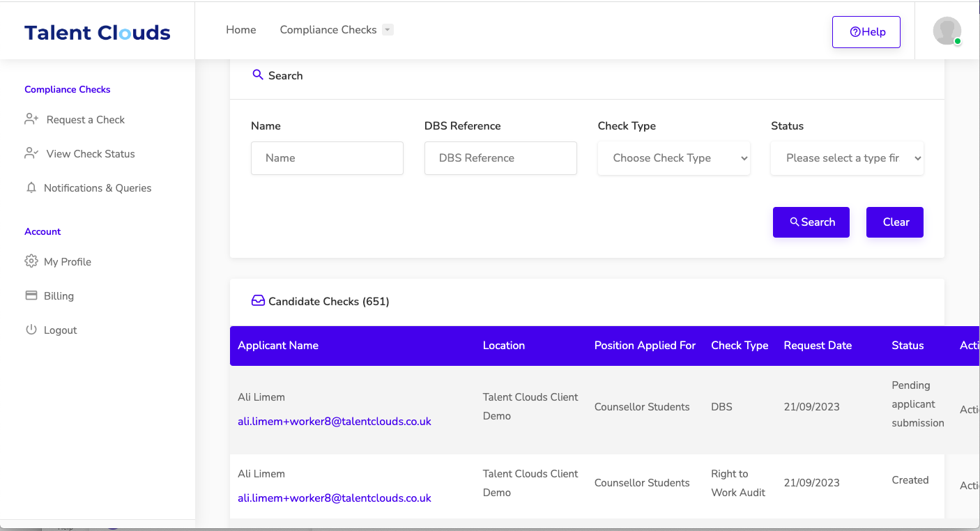Expand the Compliance Checks top menu
Viewport: 980px width, 531px height.
point(337,30)
